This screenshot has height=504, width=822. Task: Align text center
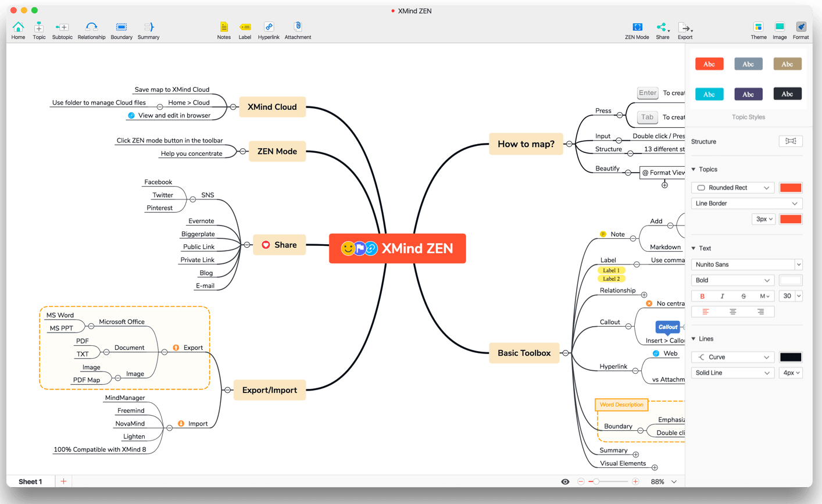(x=732, y=312)
